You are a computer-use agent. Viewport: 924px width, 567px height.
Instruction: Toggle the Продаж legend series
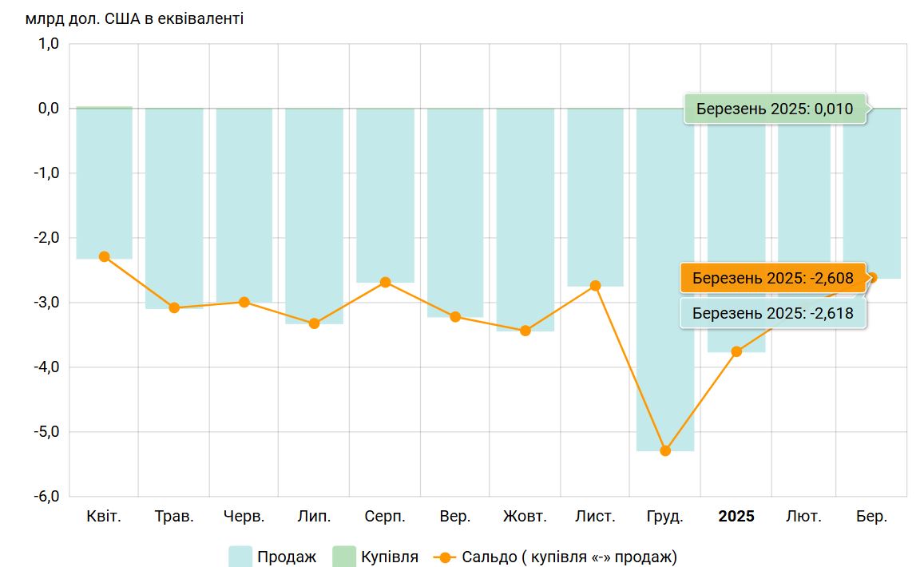coord(272,557)
